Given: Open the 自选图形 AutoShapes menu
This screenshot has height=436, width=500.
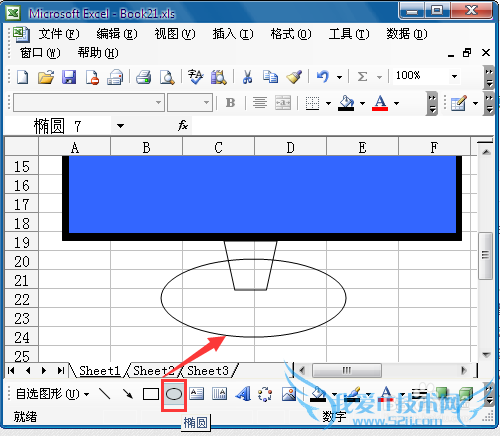Looking at the screenshot, I should click(x=52, y=394).
